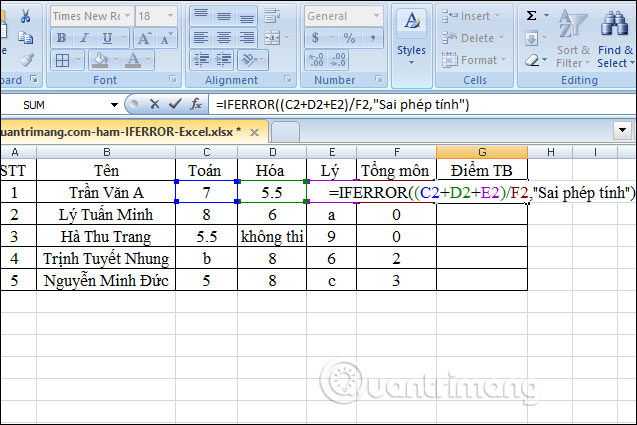Open the Styles menu

pyautogui.click(x=411, y=36)
